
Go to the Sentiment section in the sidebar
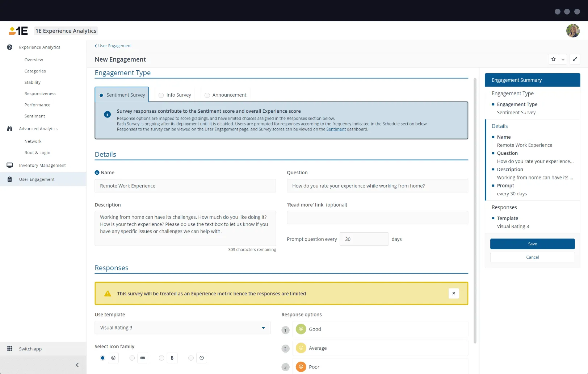[35, 116]
